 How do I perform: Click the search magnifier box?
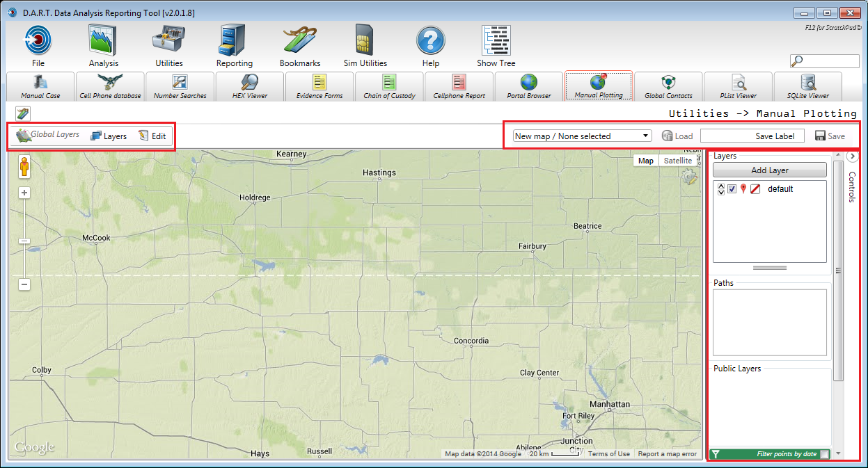click(824, 61)
